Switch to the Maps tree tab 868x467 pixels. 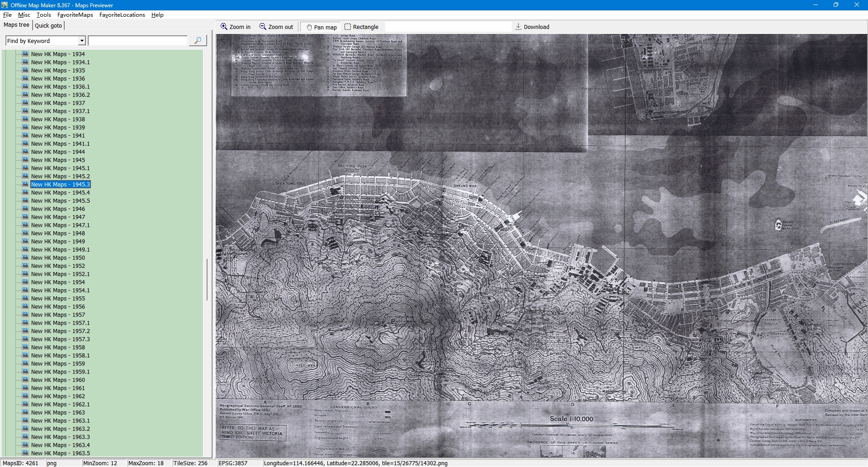17,25
